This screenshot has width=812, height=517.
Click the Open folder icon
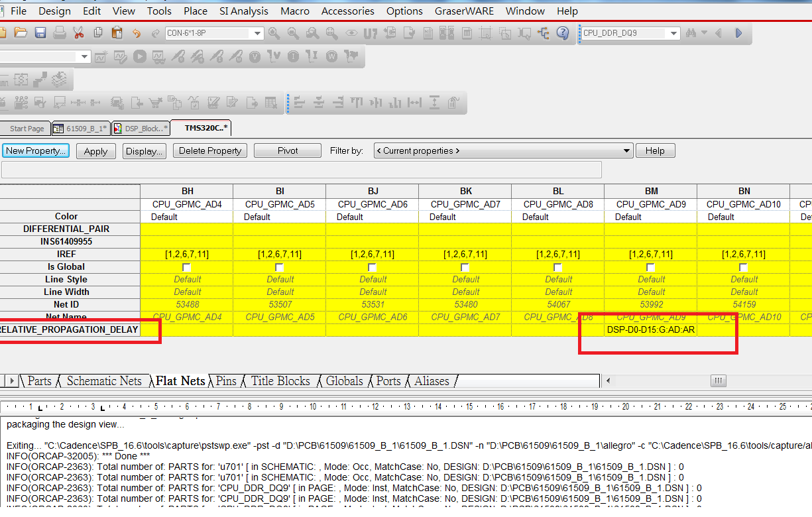[x=21, y=33]
